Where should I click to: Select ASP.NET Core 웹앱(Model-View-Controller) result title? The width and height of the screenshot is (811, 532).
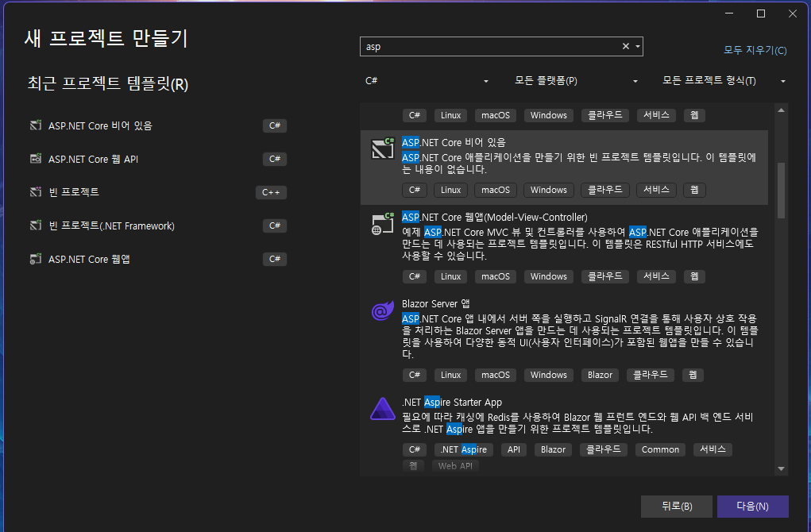click(494, 217)
